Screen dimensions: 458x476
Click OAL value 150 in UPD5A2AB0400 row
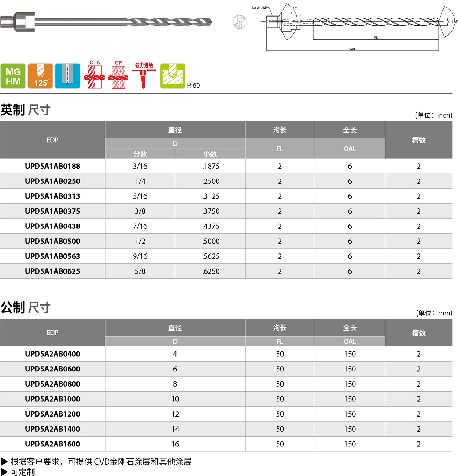coord(350,354)
